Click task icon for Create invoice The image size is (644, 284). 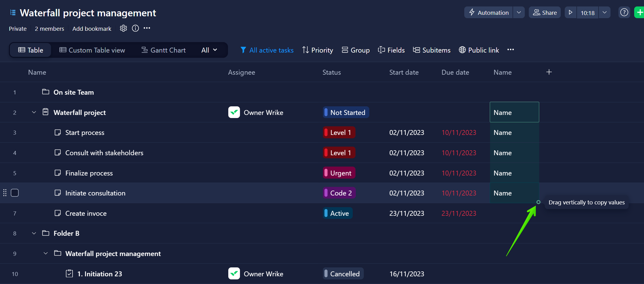57,213
